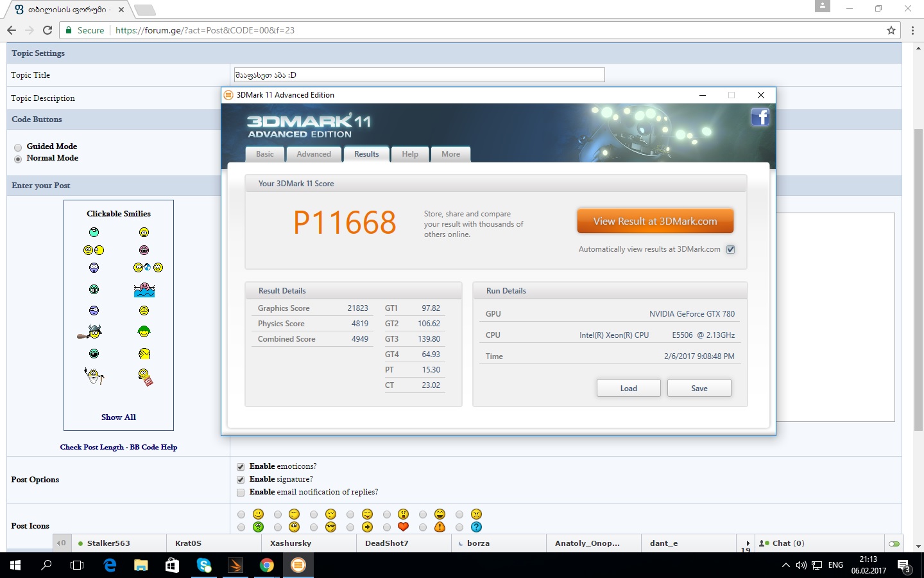Open Windows taskbar search

(46, 565)
